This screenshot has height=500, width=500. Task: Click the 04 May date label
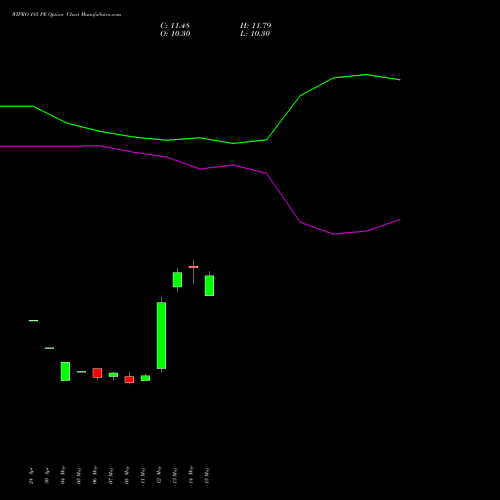pos(63,475)
